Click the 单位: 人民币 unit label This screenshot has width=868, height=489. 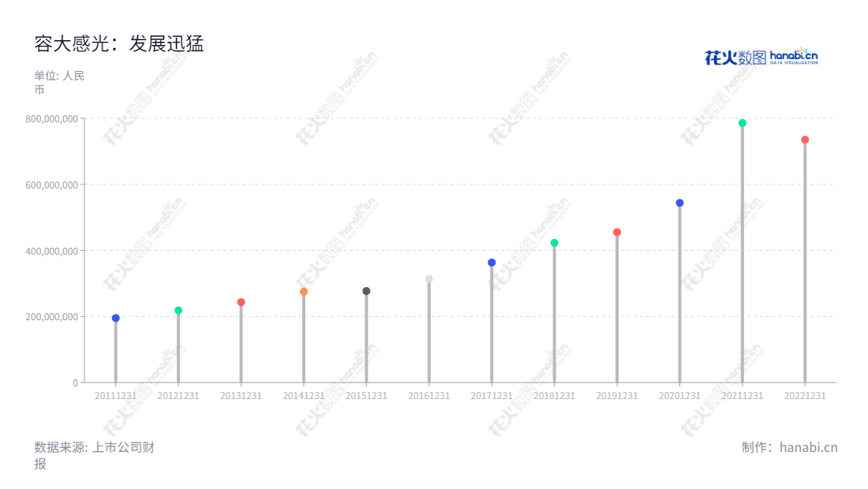59,83
